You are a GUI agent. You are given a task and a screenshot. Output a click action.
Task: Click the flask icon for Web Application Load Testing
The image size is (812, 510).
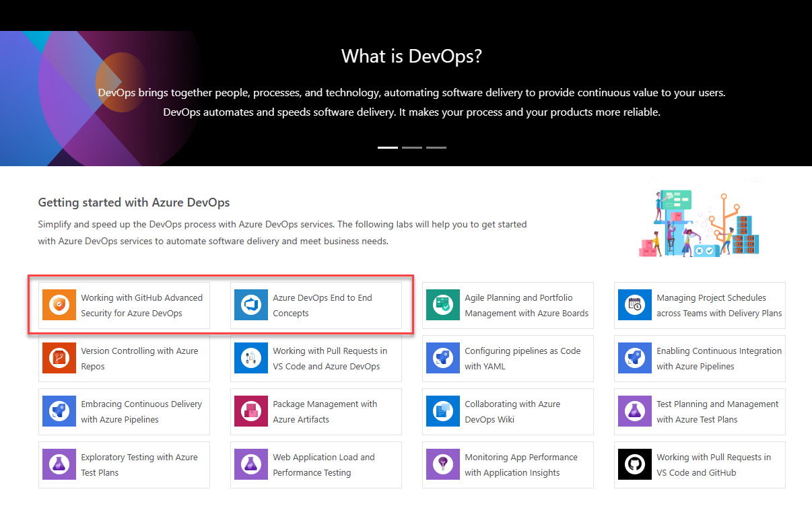pos(251,465)
